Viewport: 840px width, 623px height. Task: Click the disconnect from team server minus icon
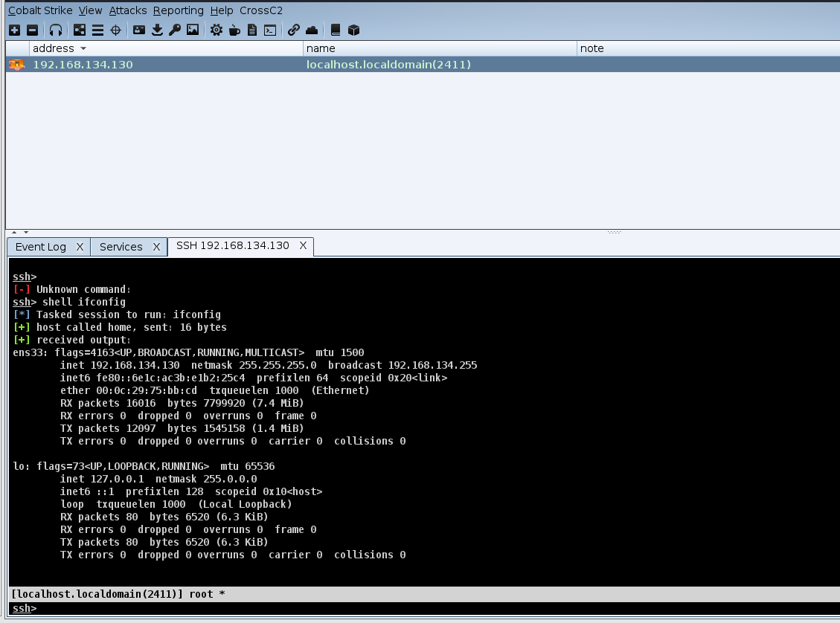tap(32, 30)
